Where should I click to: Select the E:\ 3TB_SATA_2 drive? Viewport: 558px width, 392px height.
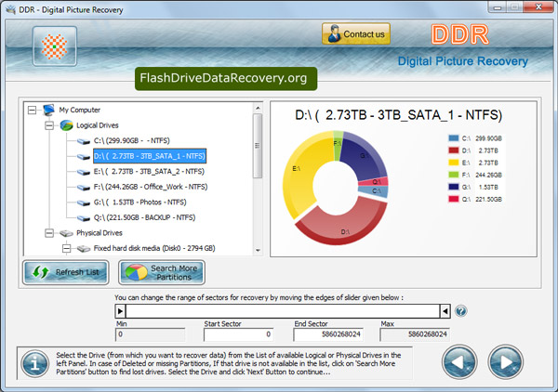point(149,172)
